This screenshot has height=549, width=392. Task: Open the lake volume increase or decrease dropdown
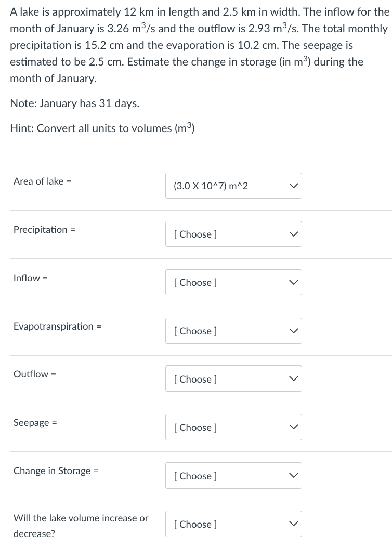233,524
